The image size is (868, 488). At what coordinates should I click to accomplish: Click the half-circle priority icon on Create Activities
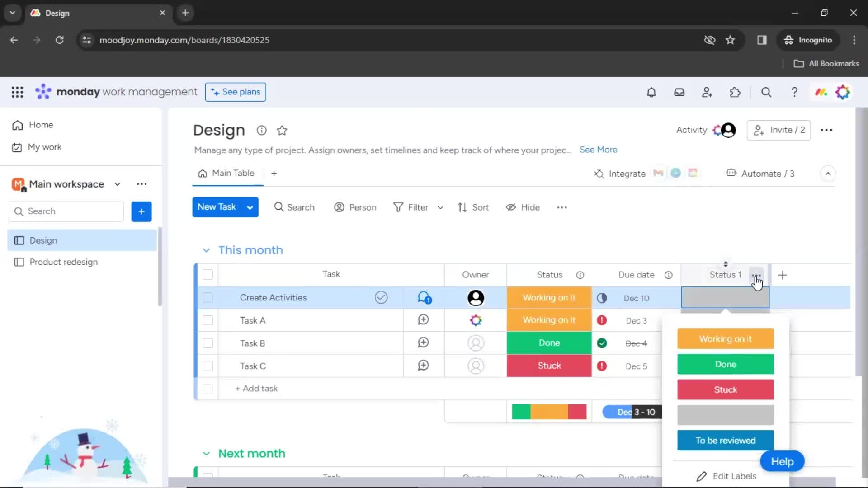pyautogui.click(x=602, y=297)
